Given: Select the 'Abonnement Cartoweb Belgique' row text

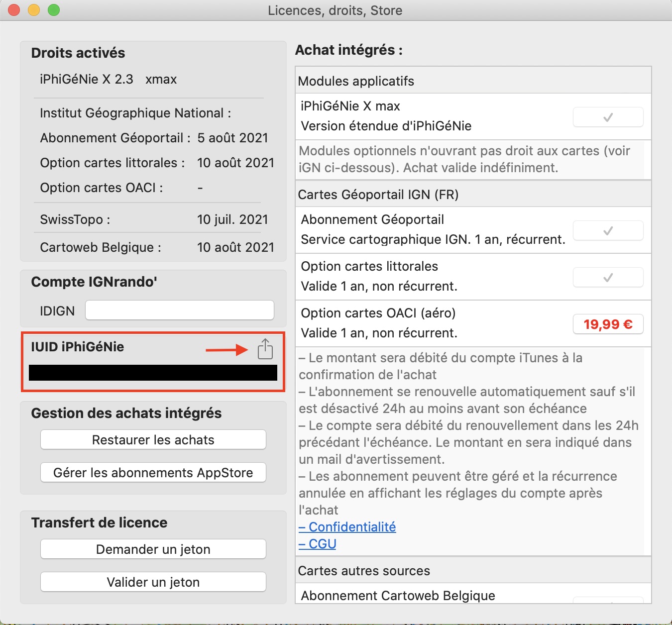Looking at the screenshot, I should tap(398, 596).
